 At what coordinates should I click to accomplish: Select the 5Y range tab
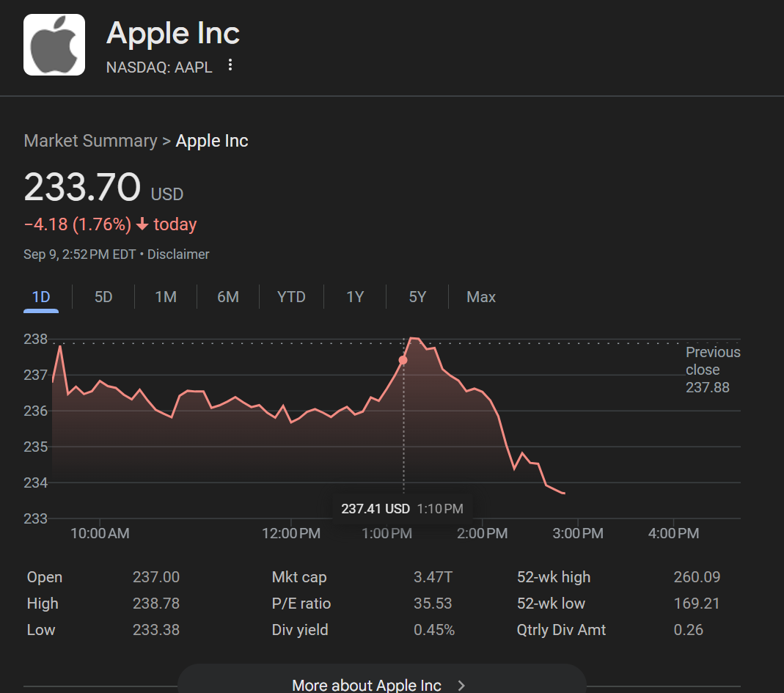click(x=417, y=297)
